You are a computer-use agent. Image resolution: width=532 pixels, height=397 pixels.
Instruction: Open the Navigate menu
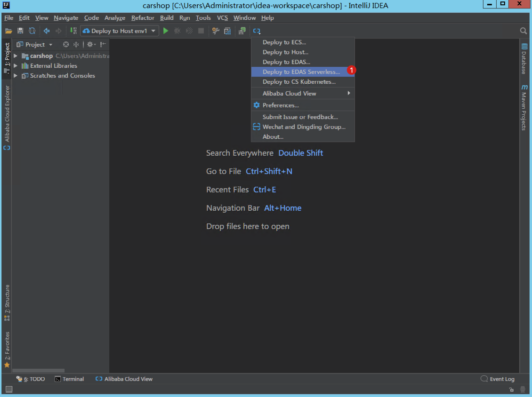click(x=66, y=18)
